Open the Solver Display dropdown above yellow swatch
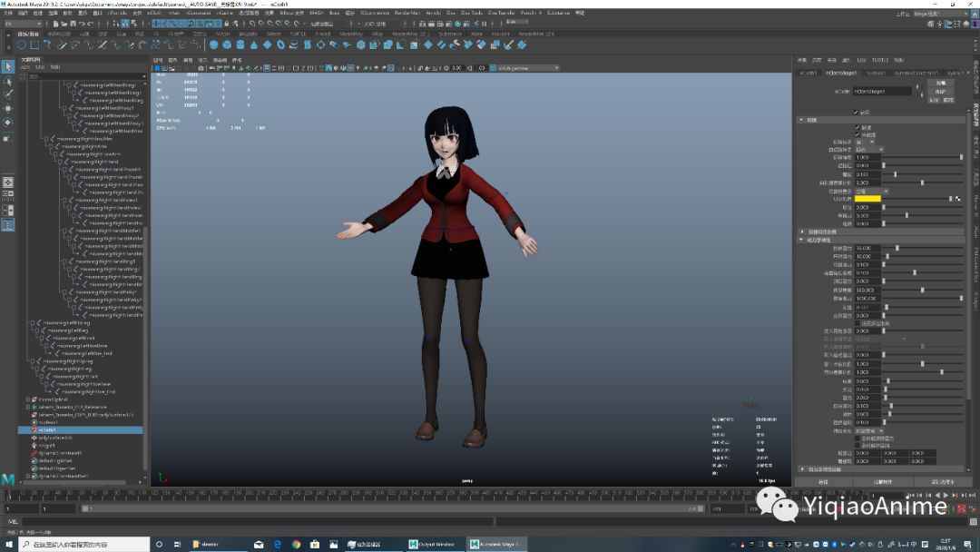Image resolution: width=980 pixels, height=552 pixels. (x=871, y=192)
